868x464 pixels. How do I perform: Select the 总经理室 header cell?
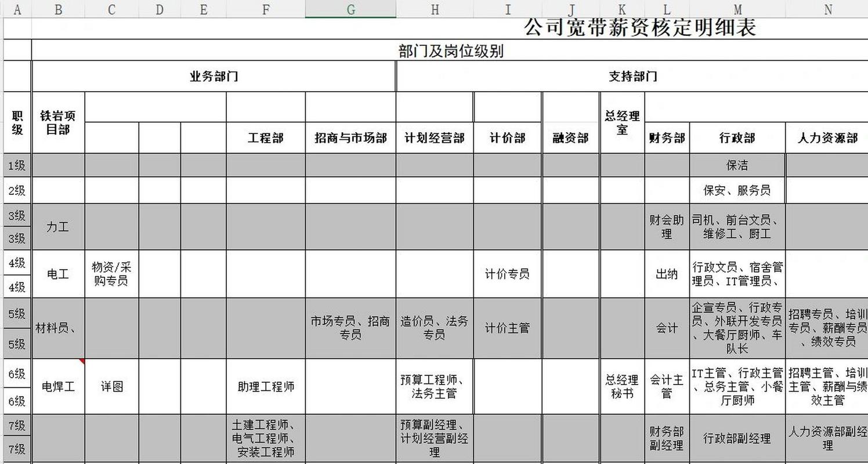click(622, 122)
